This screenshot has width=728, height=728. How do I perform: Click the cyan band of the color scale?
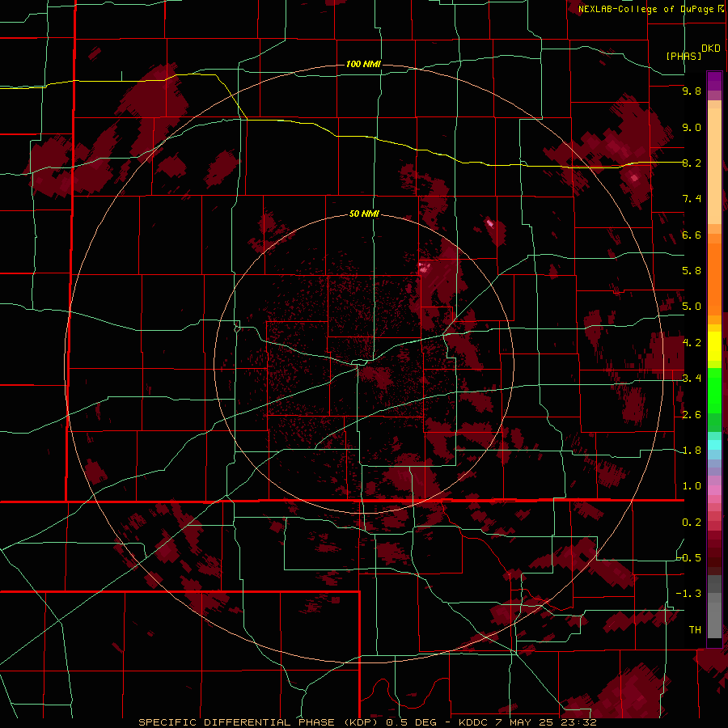click(x=714, y=445)
